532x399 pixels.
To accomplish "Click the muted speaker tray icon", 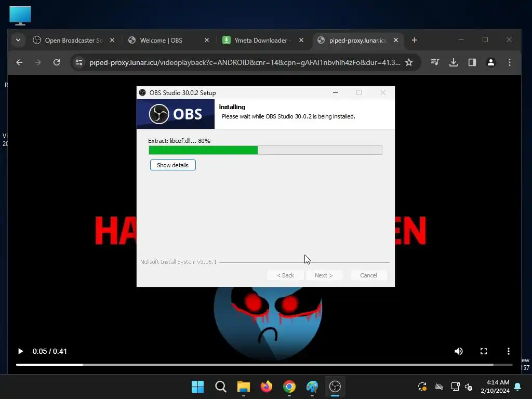I will coord(469,387).
